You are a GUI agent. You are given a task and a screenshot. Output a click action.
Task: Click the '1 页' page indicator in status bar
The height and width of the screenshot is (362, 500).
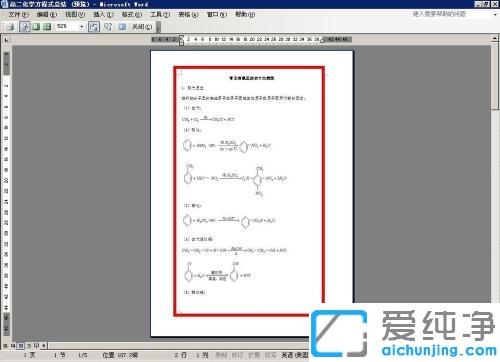point(29,355)
